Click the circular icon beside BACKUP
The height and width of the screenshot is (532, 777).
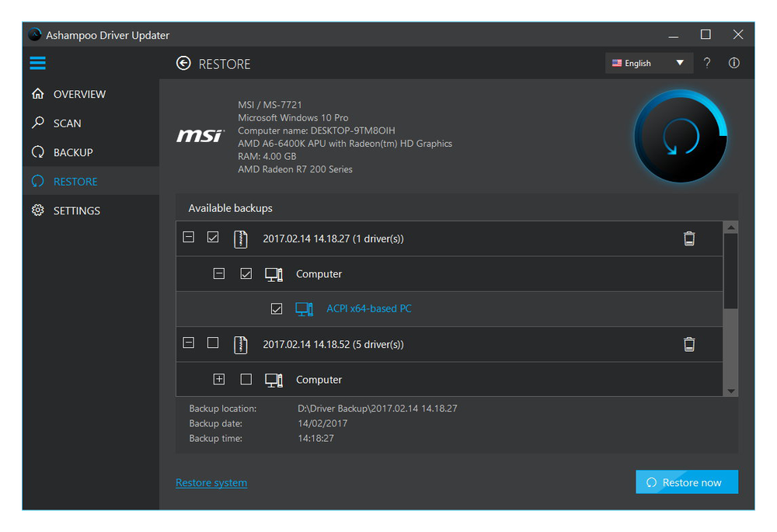(37, 151)
